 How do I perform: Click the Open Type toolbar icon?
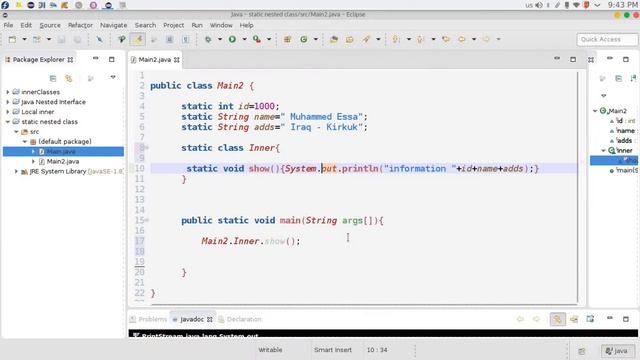333,39
